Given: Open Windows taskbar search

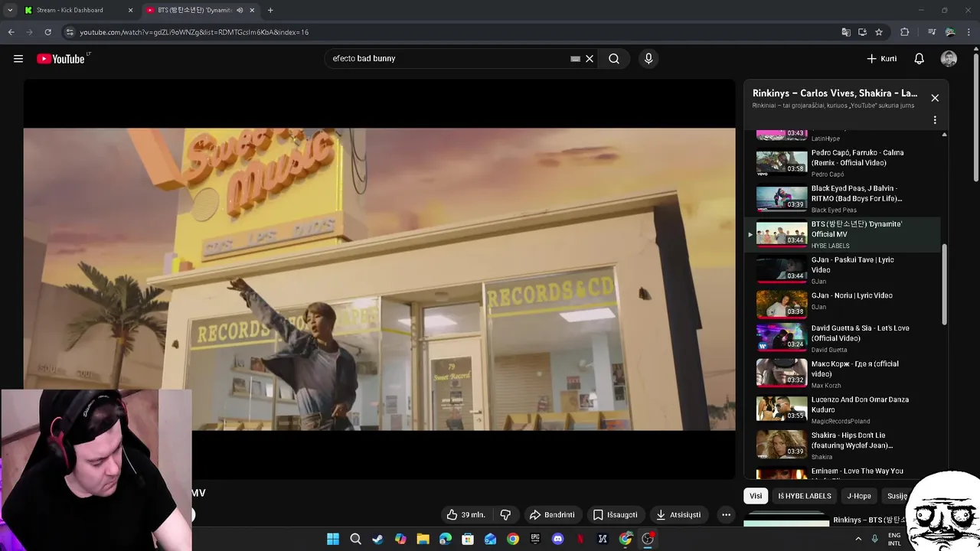Looking at the screenshot, I should (x=355, y=540).
